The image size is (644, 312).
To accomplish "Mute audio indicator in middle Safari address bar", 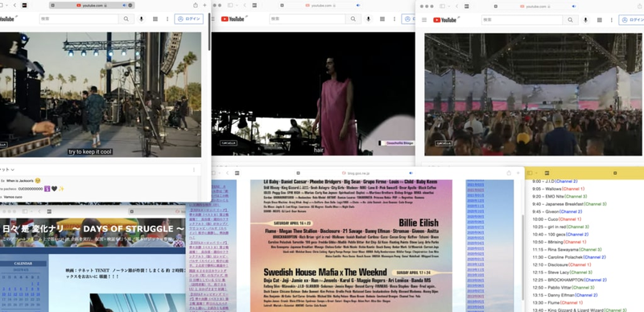I will (358, 6).
